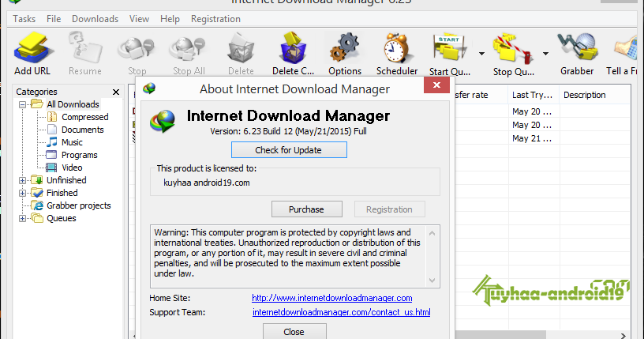This screenshot has height=339, width=644.
Task: Click the Last Try column header
Action: (533, 95)
